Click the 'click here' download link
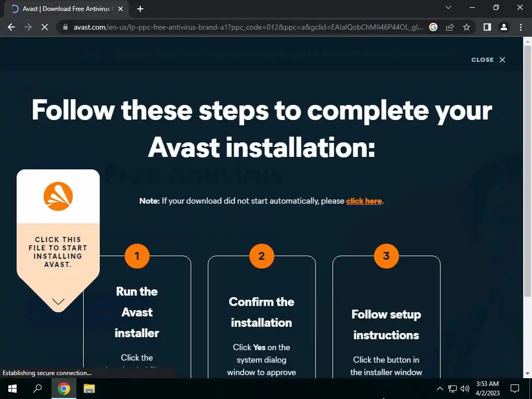Viewport: 532px width, 399px height. pos(364,201)
